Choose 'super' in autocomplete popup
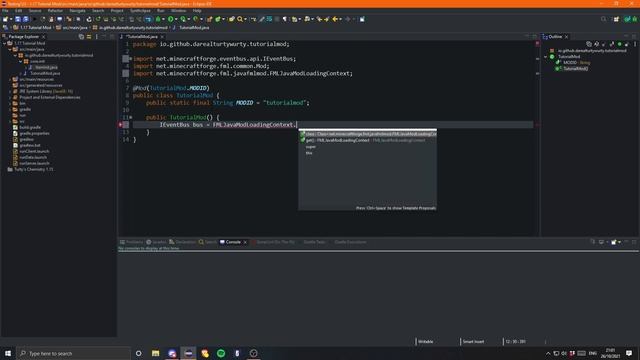 click(311, 147)
